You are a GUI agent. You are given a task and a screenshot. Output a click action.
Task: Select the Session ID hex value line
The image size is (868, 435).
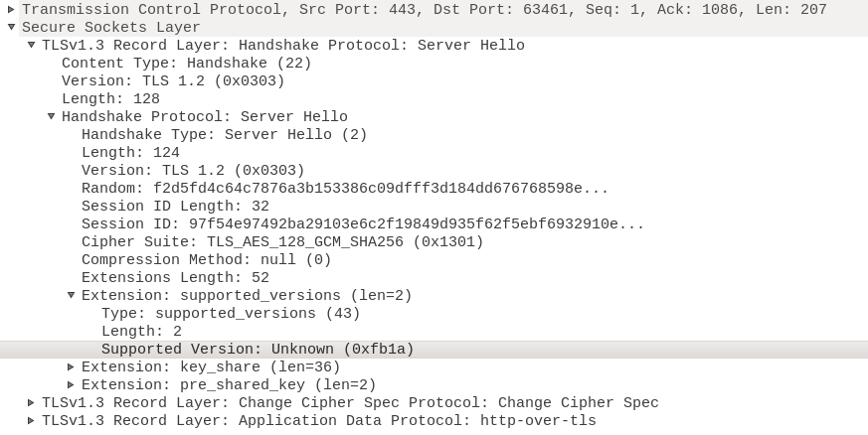tap(363, 223)
